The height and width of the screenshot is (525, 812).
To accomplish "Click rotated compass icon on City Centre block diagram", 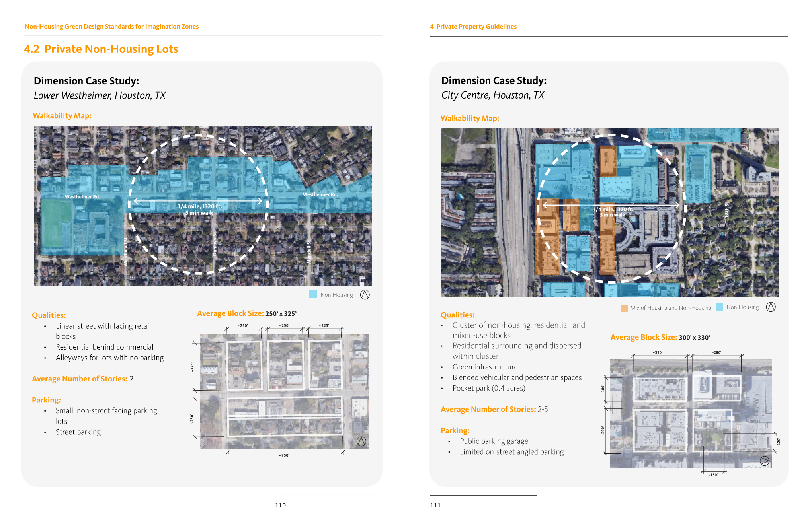I will tap(764, 461).
